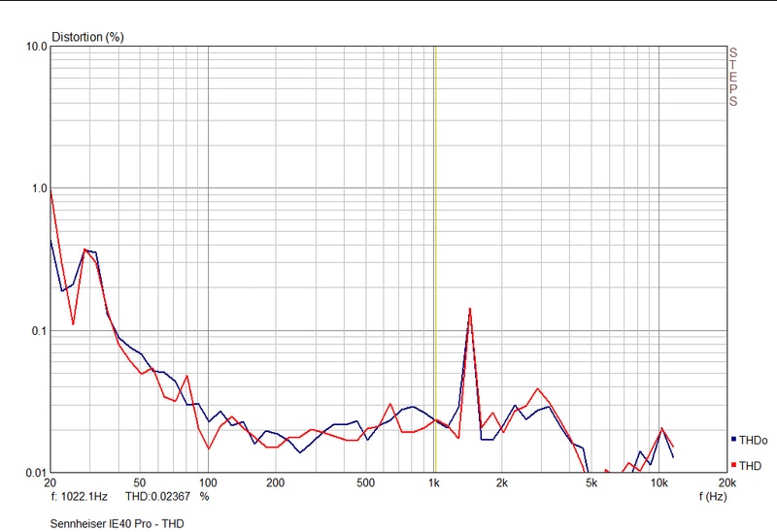This screenshot has height=532, width=777.
Task: Click the Distortion (%) axis title
Action: point(88,38)
